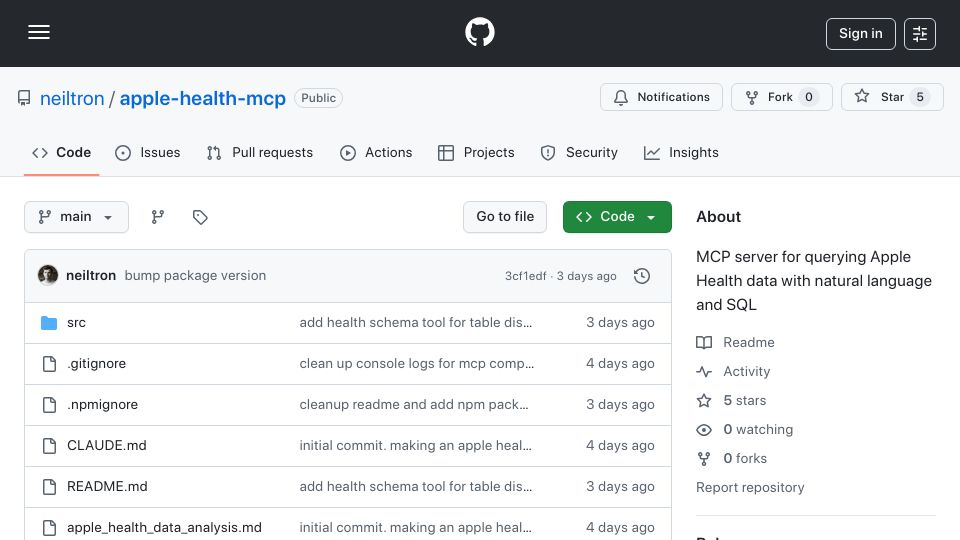
Task: Click the Fork count badge 0
Action: click(809, 97)
